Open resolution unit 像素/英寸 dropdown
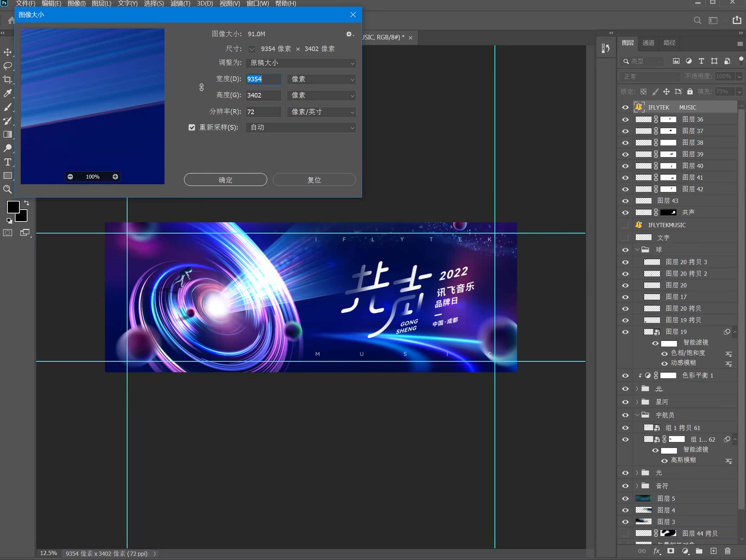Image resolution: width=746 pixels, height=560 pixels. pos(321,112)
